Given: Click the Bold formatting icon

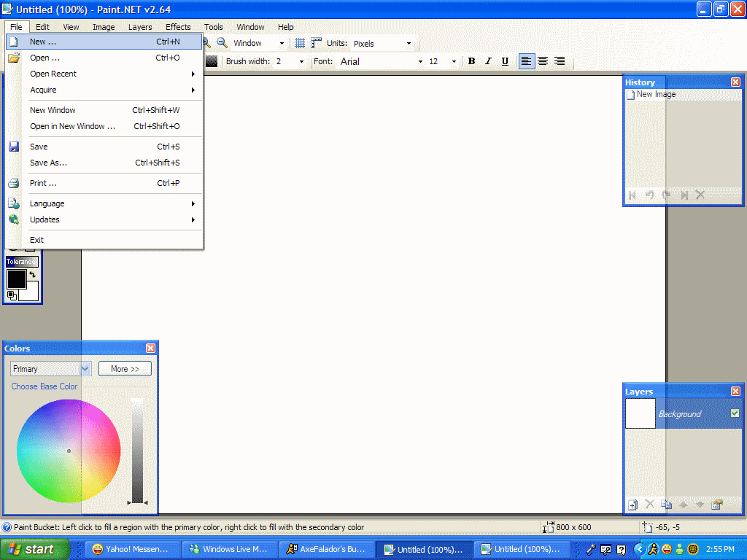Looking at the screenshot, I should (x=472, y=61).
